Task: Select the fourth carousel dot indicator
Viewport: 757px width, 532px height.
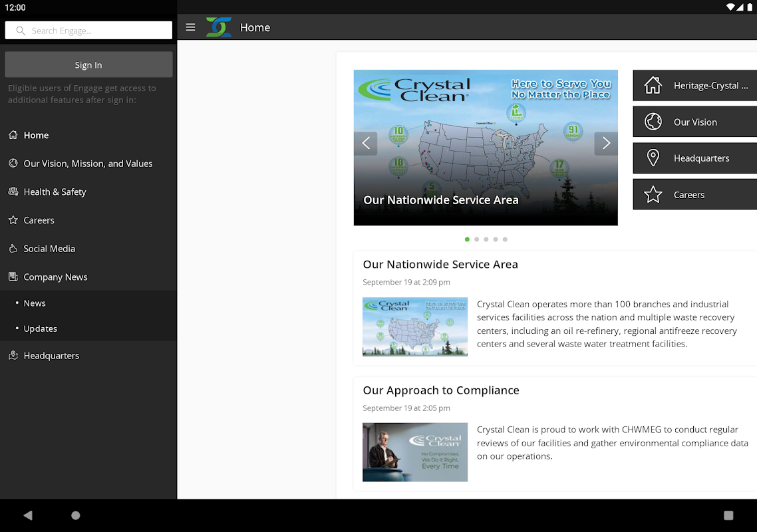Action: click(x=496, y=239)
